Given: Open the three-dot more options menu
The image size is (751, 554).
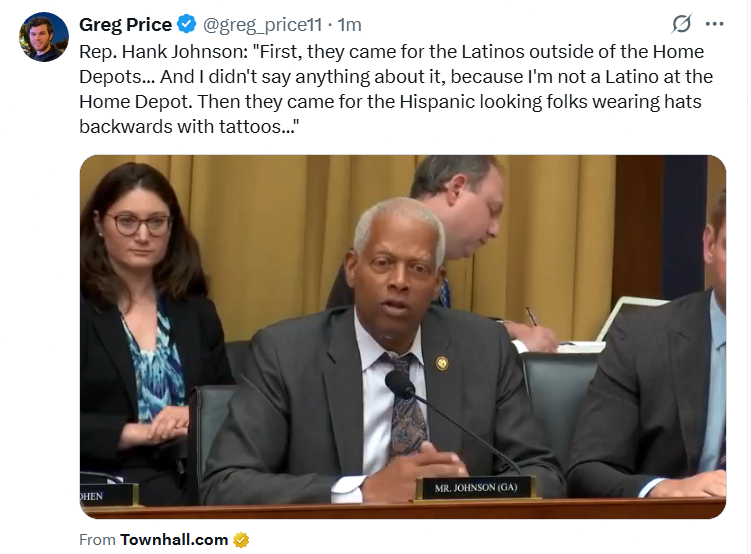Looking at the screenshot, I should click(715, 24).
